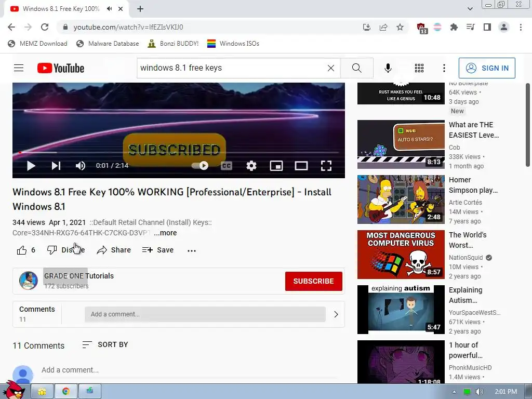Screen dimensions: 532x399
Task: Click the page vertical scrollbar
Action: tap(528, 125)
